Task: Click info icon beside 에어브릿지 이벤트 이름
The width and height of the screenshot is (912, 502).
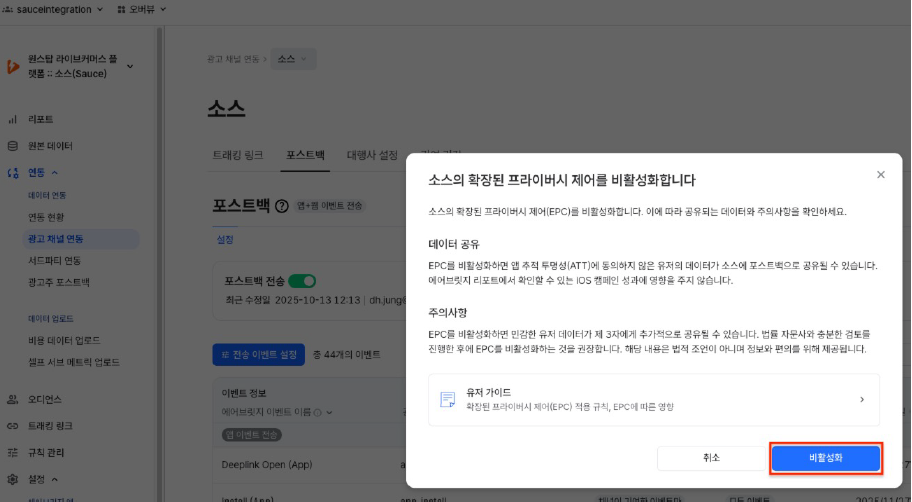Action: coord(318,412)
